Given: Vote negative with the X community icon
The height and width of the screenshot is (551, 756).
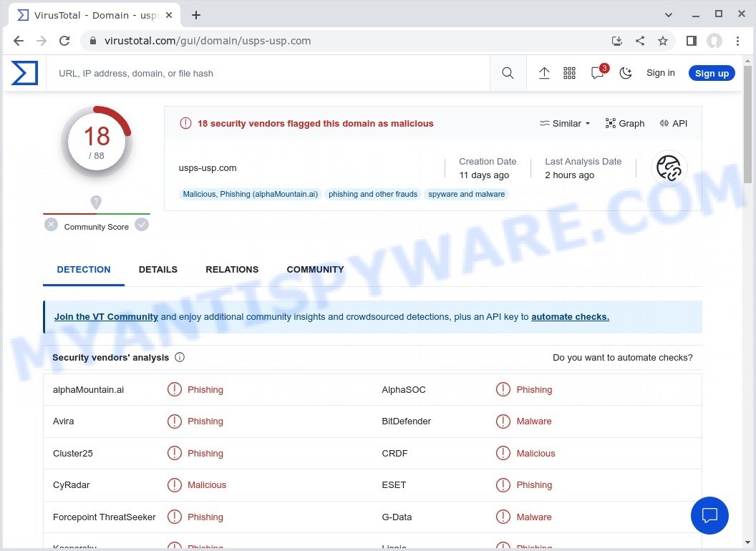Looking at the screenshot, I should pyautogui.click(x=51, y=225).
